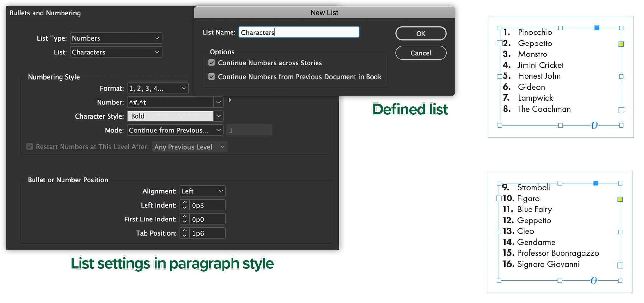Viewport: 644px width, 303px height.
Task: Click the Bullets and Numbering title
Action: pyautogui.click(x=45, y=13)
